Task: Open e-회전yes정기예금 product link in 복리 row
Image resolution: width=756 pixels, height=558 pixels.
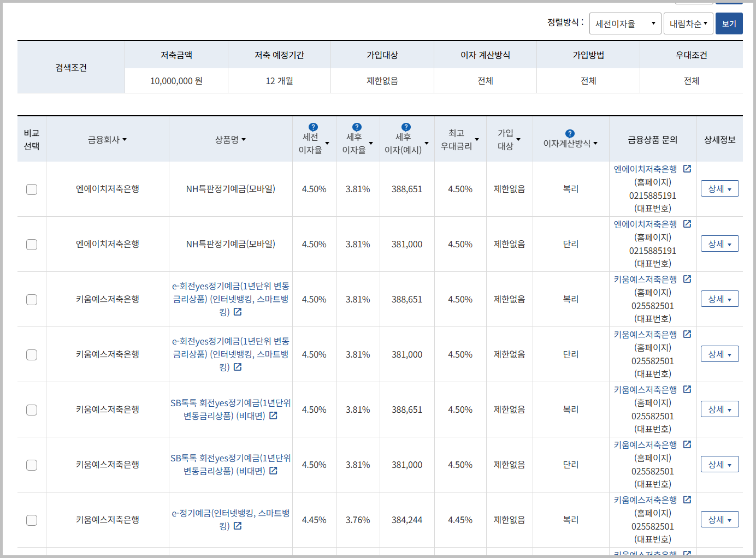Action: (231, 299)
